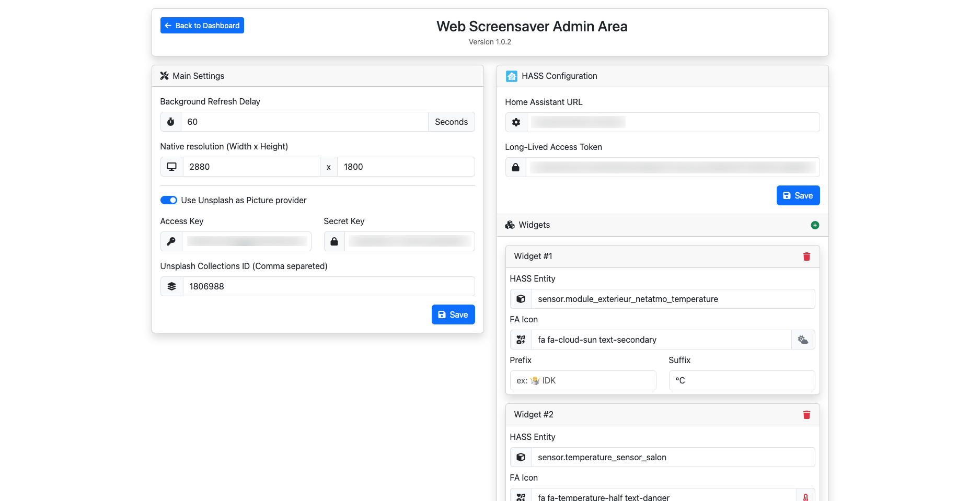Click the monitor icon for Native resolution
Image resolution: width=980 pixels, height=501 pixels.
(x=171, y=166)
